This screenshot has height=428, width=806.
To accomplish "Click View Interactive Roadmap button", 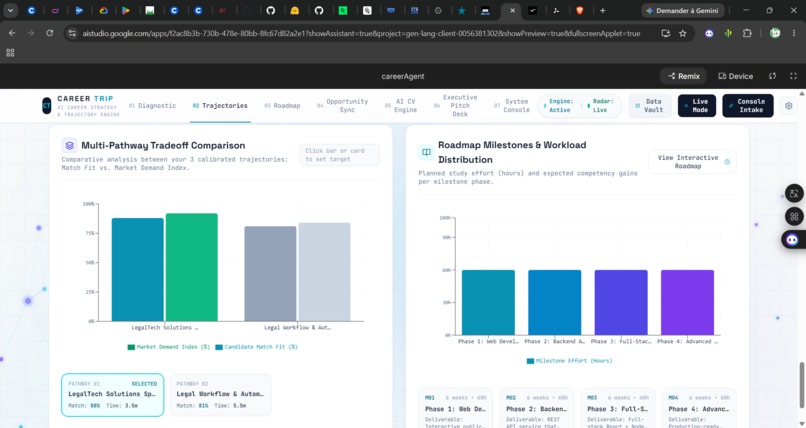I will 692,162.
